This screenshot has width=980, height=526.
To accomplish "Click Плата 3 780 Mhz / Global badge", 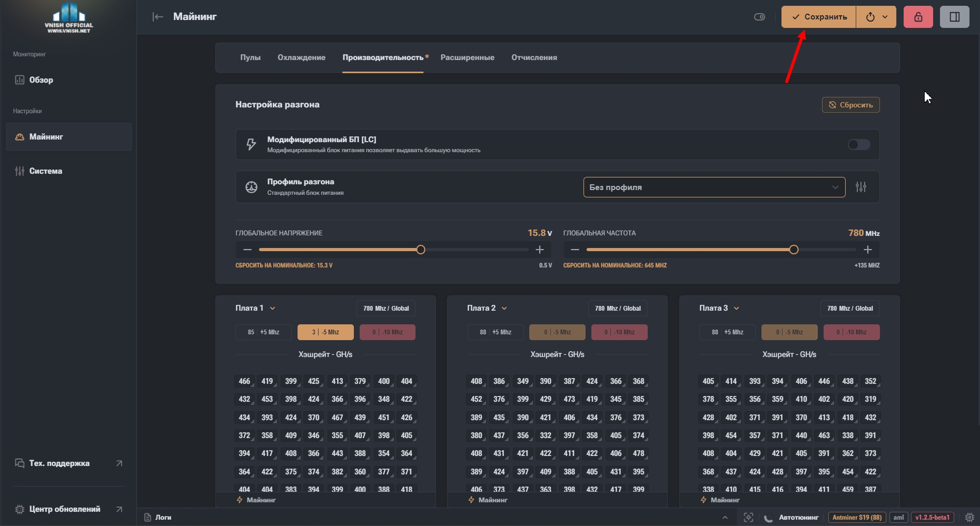I will tap(850, 309).
